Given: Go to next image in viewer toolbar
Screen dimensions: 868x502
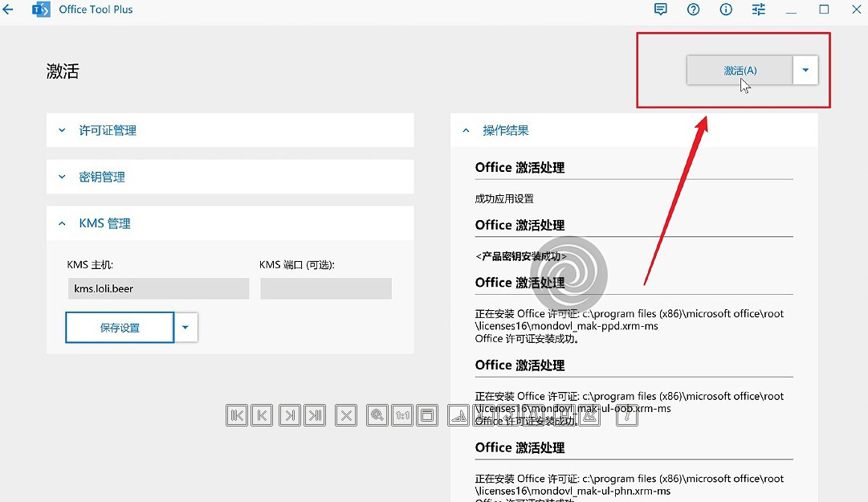Looking at the screenshot, I should [x=290, y=415].
